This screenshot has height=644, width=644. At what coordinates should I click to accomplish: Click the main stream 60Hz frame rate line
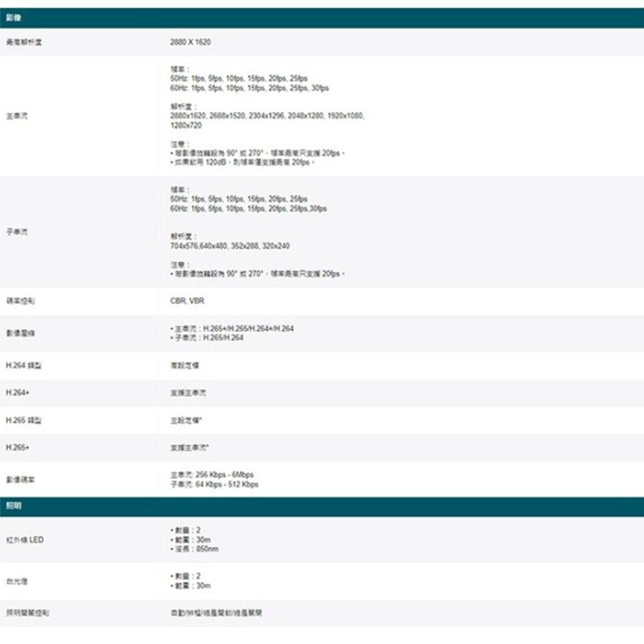tap(249, 88)
